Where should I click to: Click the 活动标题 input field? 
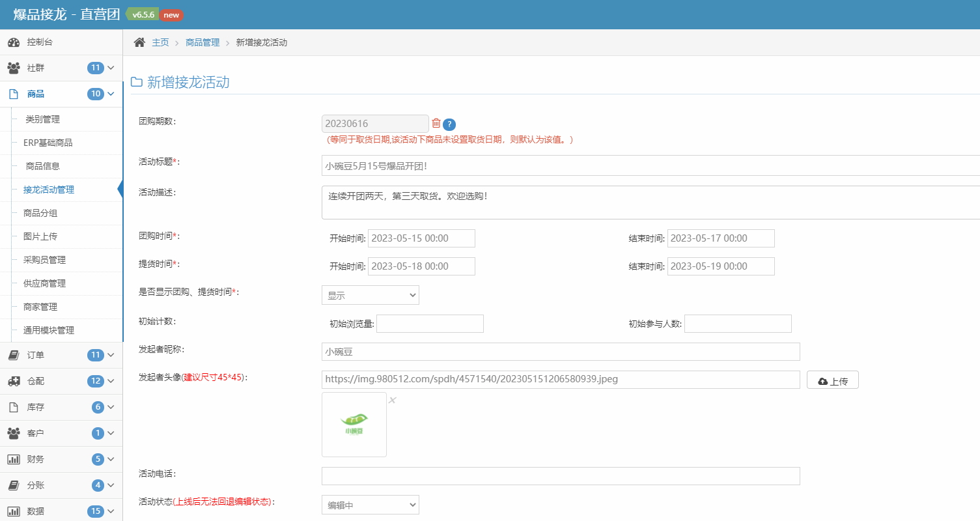pyautogui.click(x=651, y=165)
